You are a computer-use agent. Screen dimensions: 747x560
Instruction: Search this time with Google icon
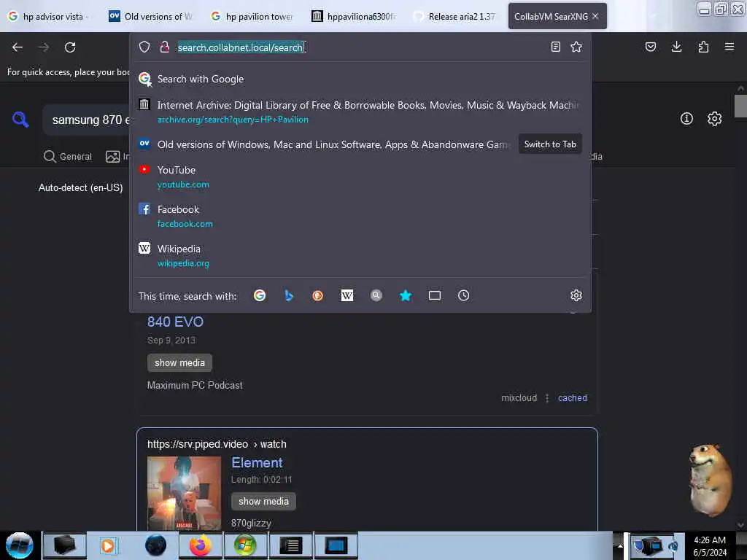point(260,296)
